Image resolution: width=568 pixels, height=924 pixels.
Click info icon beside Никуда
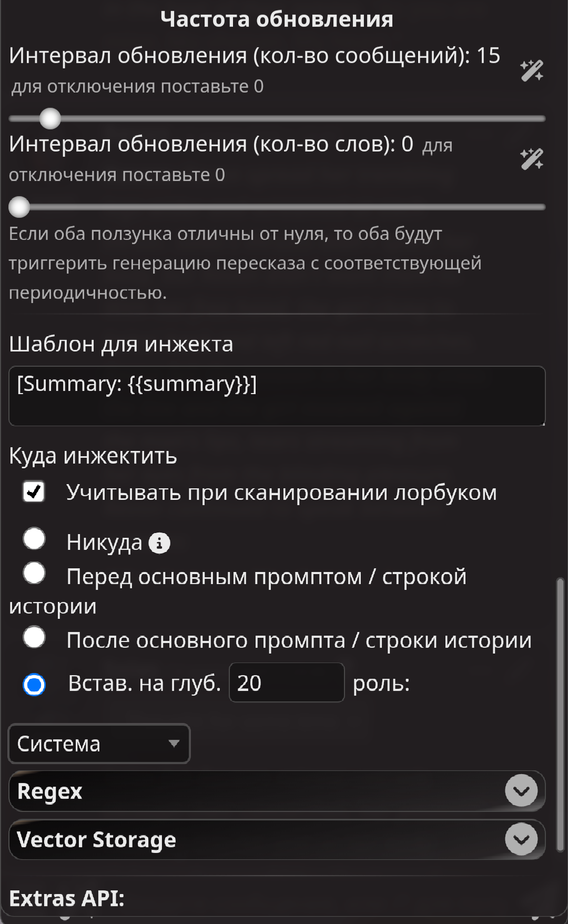159,543
